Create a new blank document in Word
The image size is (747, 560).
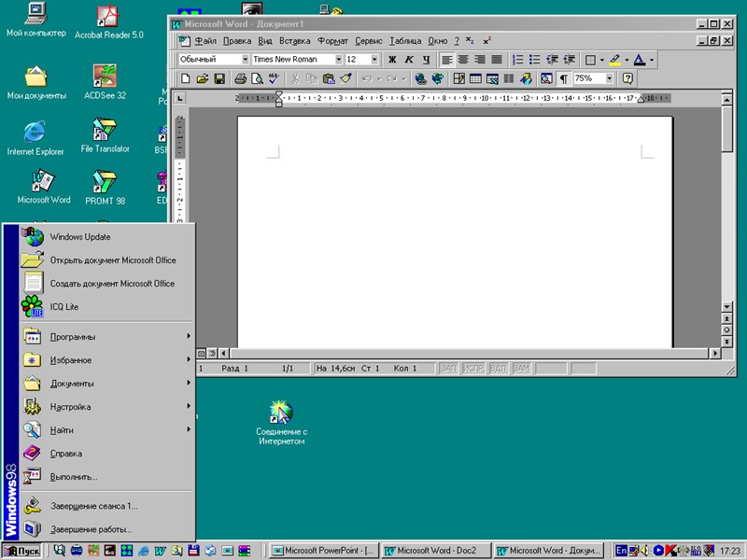185,78
